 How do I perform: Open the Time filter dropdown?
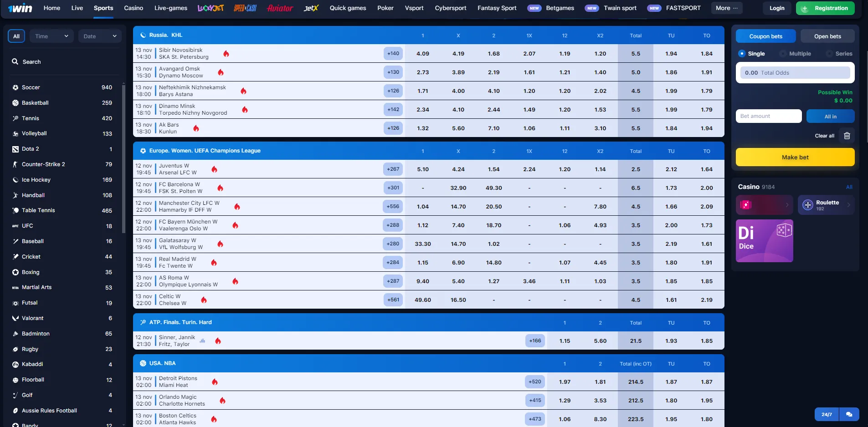tap(51, 36)
